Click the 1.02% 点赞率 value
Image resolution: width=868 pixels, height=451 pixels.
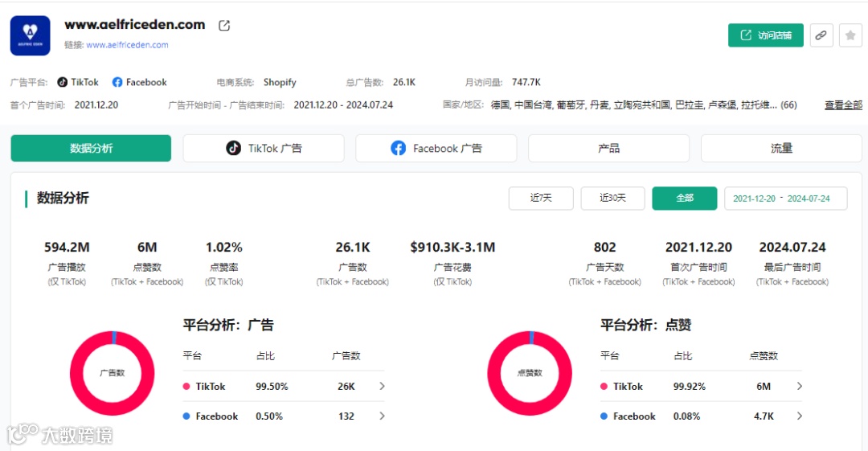coord(224,247)
